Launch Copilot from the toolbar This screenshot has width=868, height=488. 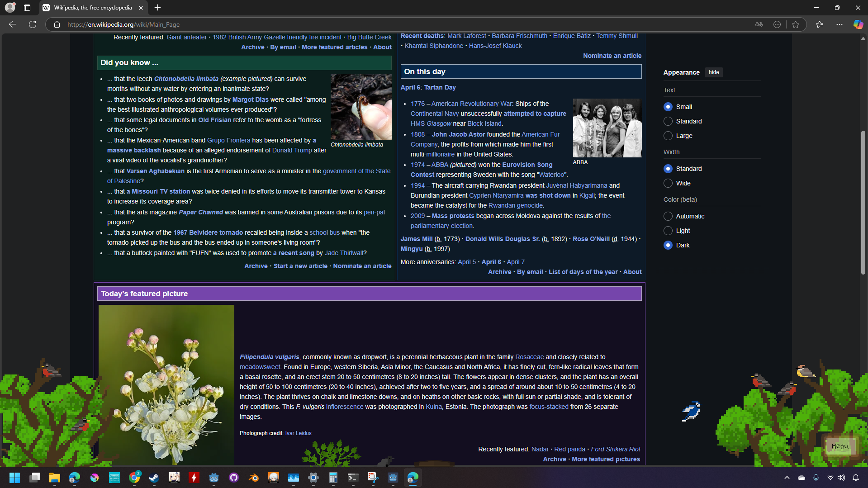[858, 24]
